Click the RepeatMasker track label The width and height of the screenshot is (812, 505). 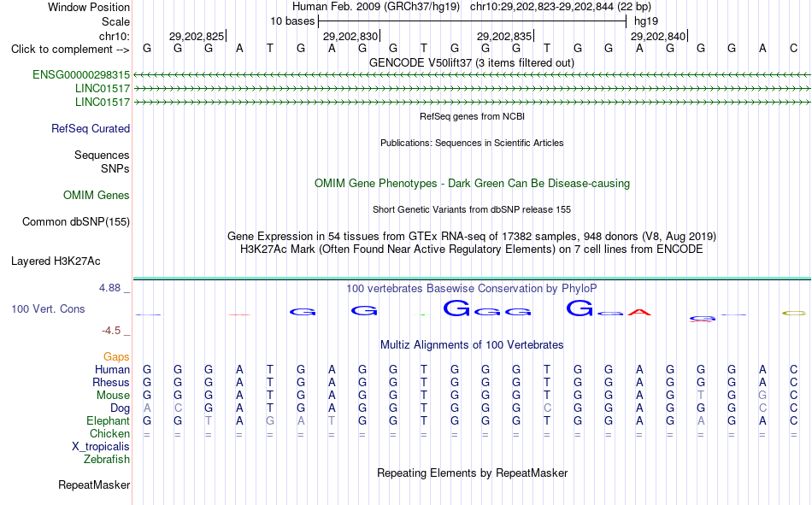click(x=94, y=484)
